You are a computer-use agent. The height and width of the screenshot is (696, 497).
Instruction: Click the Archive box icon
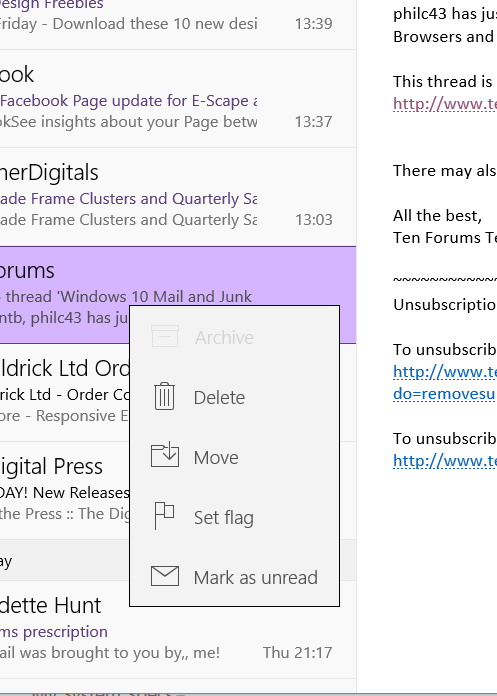point(165,336)
